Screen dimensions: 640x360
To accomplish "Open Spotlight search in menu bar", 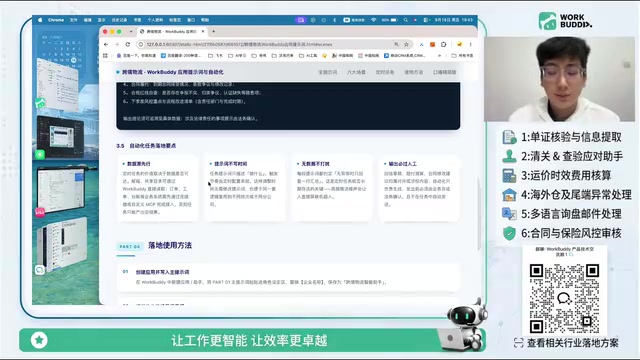I will (x=405, y=20).
